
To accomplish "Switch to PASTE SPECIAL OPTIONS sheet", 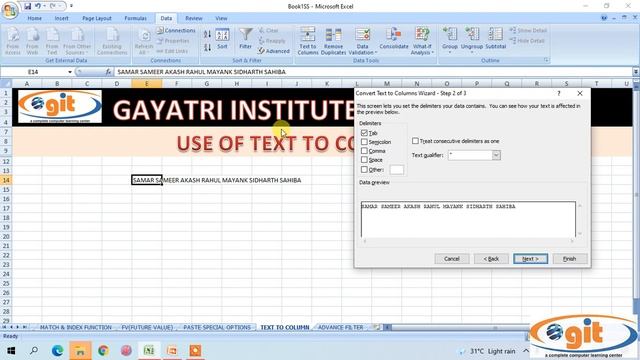I will click(217, 327).
